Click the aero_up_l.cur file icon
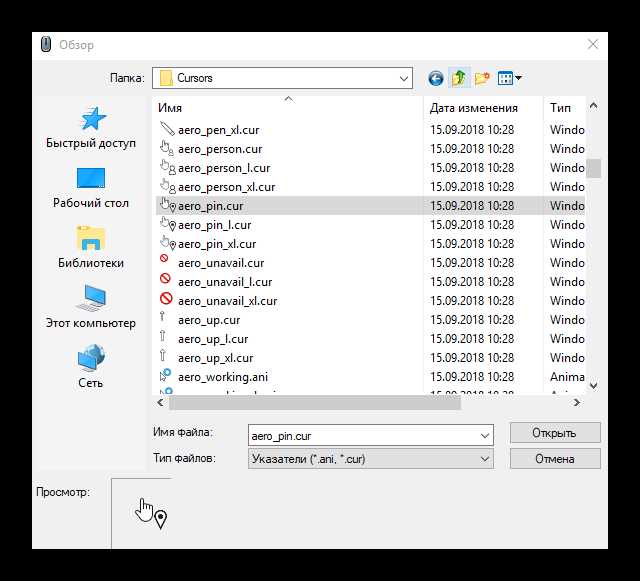 click(163, 336)
